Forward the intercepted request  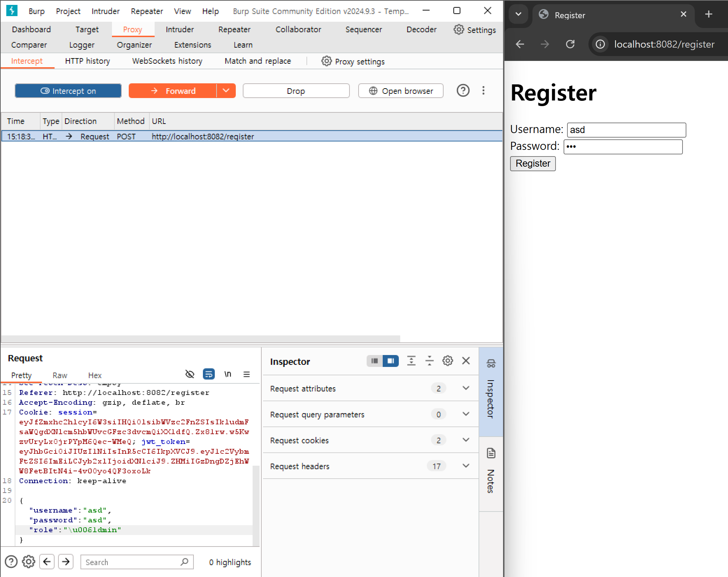coord(172,91)
